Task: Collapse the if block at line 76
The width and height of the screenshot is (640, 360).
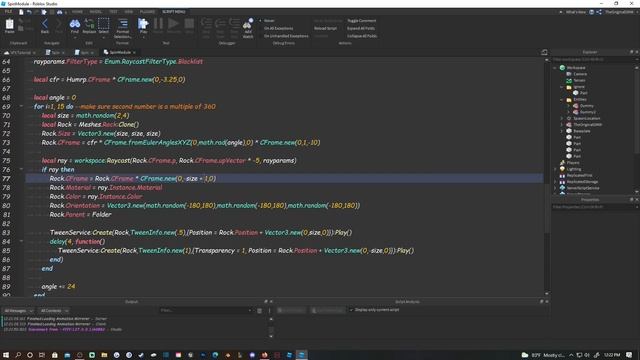Action: 22,169
